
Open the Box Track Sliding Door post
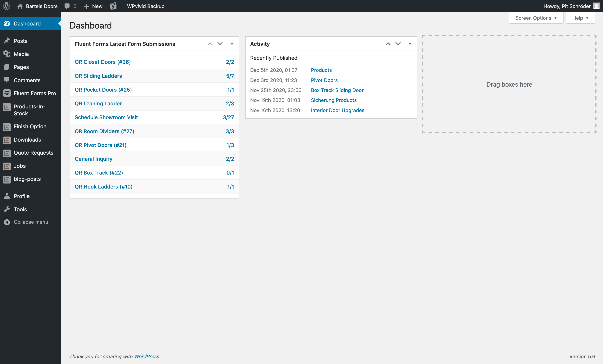tap(337, 90)
